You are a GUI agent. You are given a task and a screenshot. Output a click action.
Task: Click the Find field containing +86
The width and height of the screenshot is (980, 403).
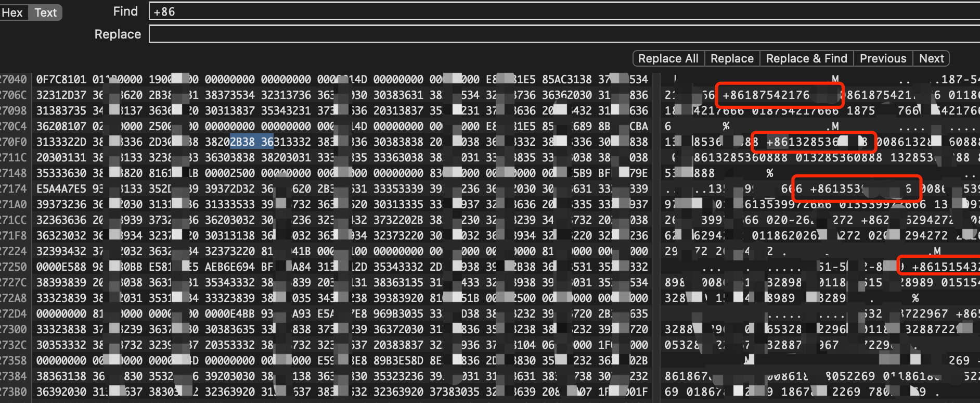pos(562,11)
